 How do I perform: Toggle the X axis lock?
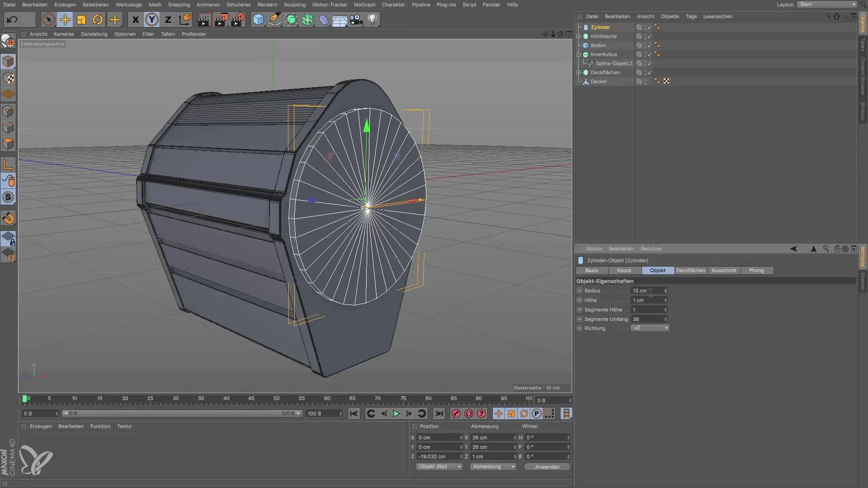[x=135, y=19]
